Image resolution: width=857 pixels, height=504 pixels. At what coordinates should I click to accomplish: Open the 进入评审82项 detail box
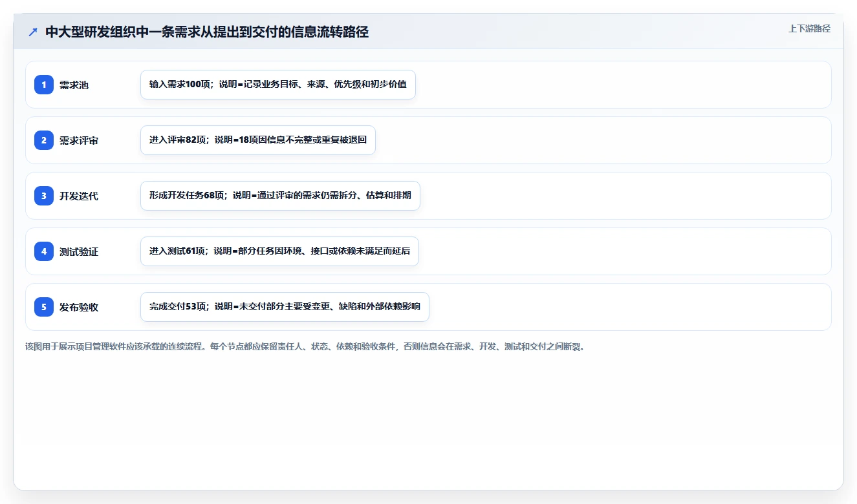pos(258,140)
